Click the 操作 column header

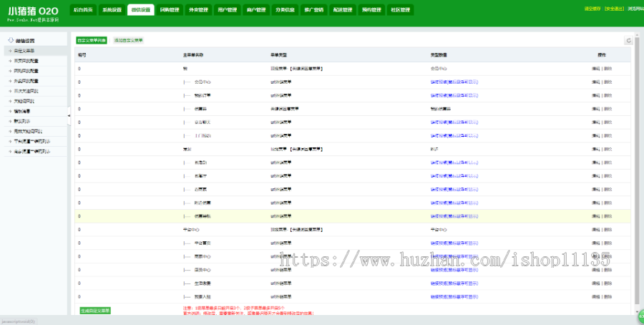(x=602, y=55)
